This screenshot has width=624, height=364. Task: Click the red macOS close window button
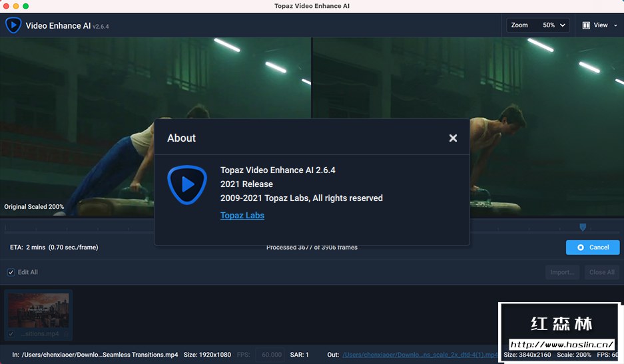[6, 6]
